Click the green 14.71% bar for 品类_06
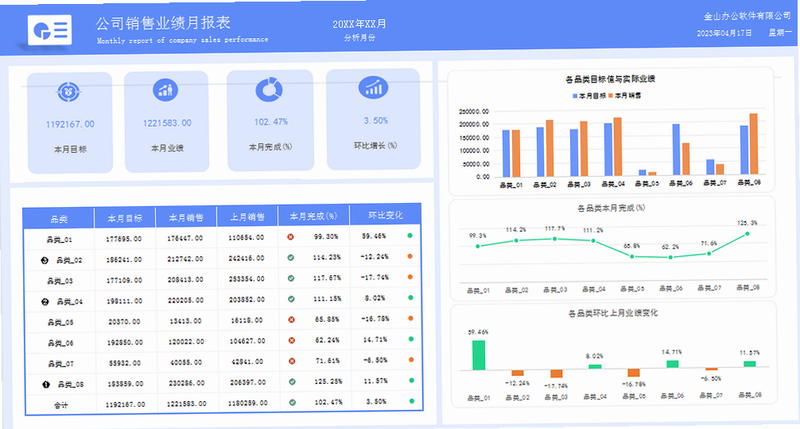Viewport: 800px width, 429px height. tap(672, 364)
